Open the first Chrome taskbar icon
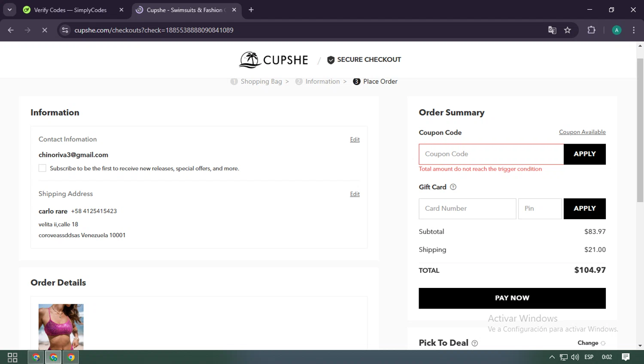The height and width of the screenshot is (364, 644). tap(36, 357)
